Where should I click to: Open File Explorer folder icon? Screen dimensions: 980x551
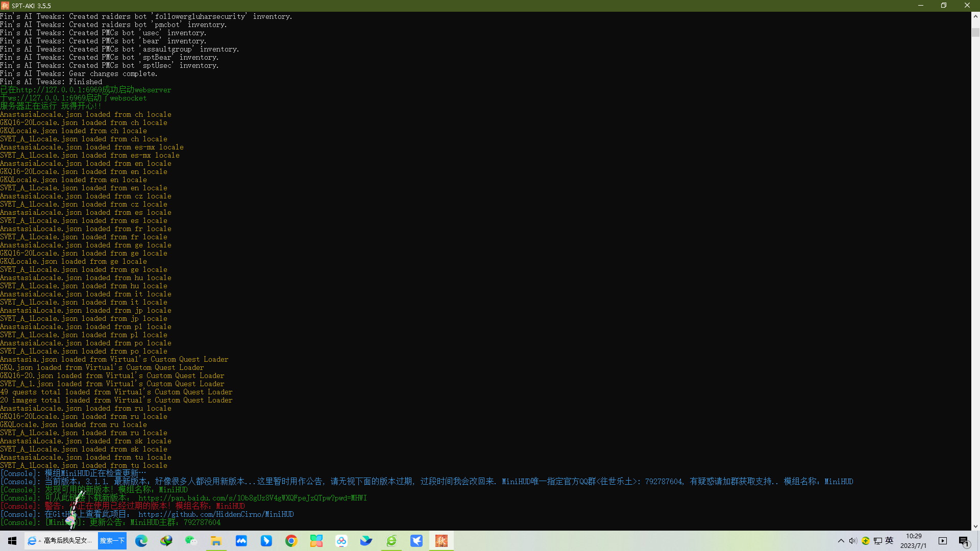(216, 541)
